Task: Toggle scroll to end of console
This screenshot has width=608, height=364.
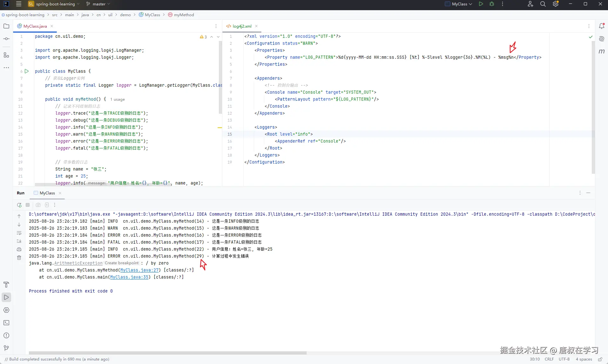Action: (x=19, y=241)
